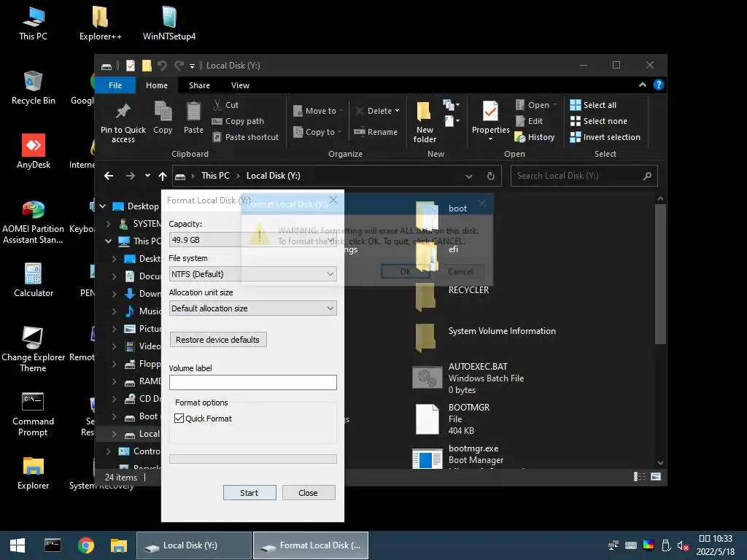Click OK in the format warning
Image resolution: width=747 pixels, height=560 pixels.
click(x=406, y=271)
